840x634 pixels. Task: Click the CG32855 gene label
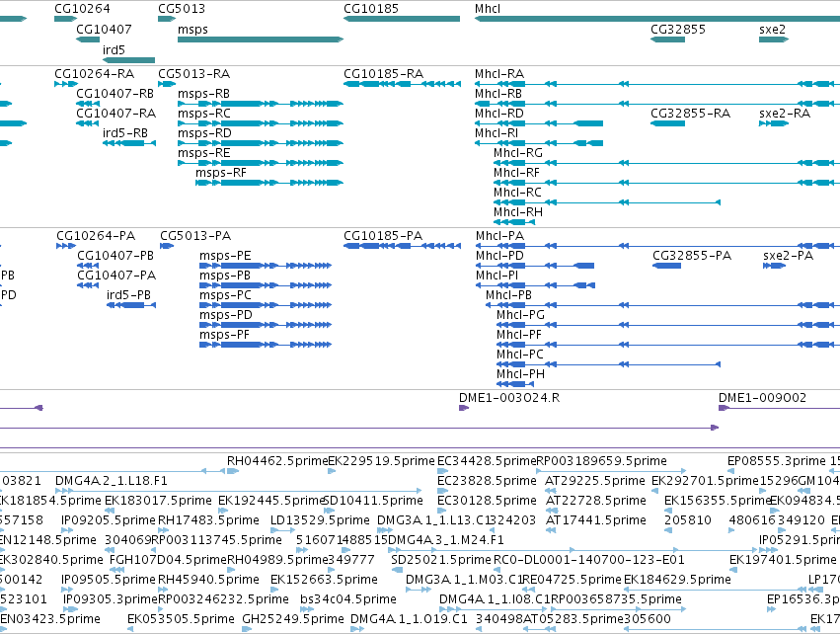click(678, 29)
